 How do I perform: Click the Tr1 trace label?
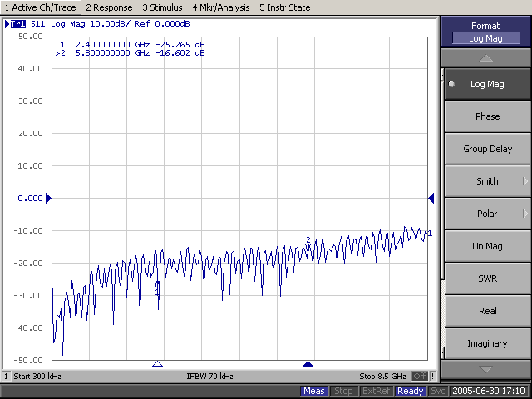[18, 24]
